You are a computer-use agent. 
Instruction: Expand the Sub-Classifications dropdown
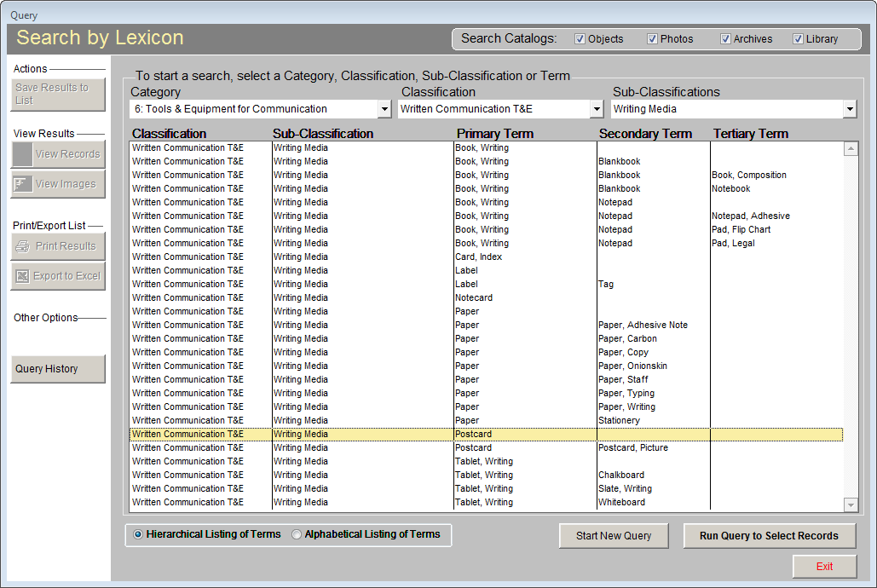click(850, 109)
